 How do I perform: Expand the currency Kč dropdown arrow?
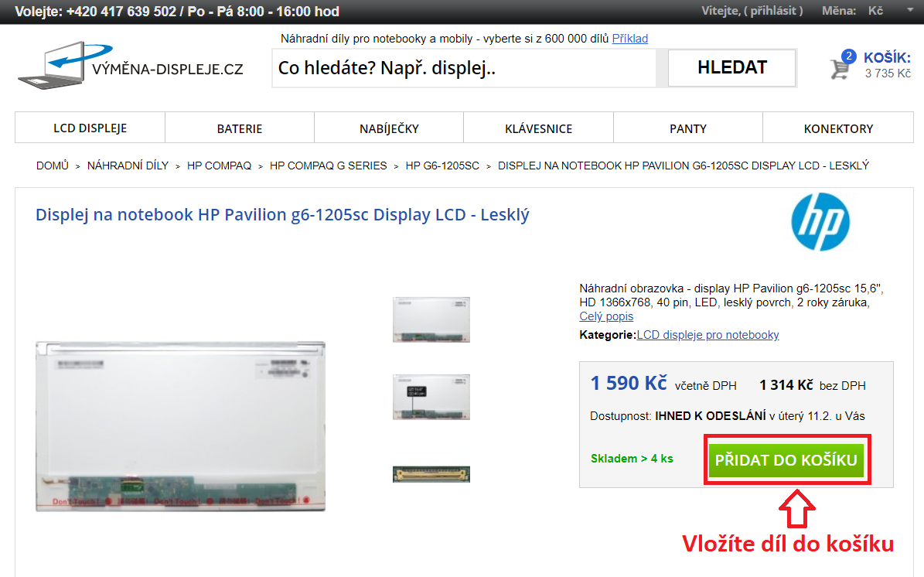[910, 11]
